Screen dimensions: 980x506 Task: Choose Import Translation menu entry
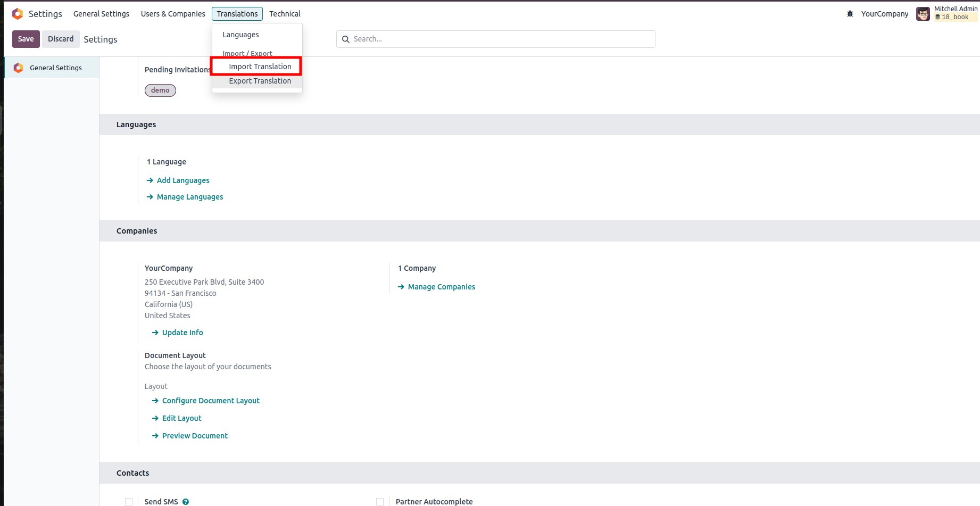(x=260, y=67)
